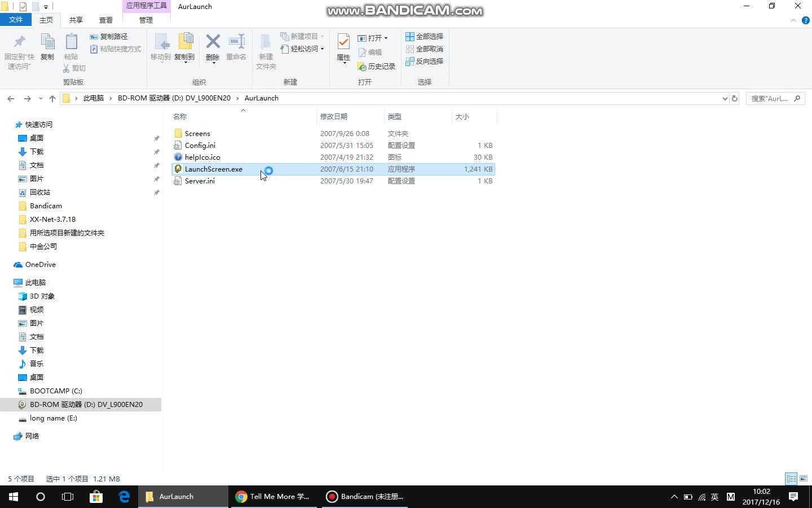Switch to details view layout icon
This screenshot has height=508, width=812.
pos(791,479)
